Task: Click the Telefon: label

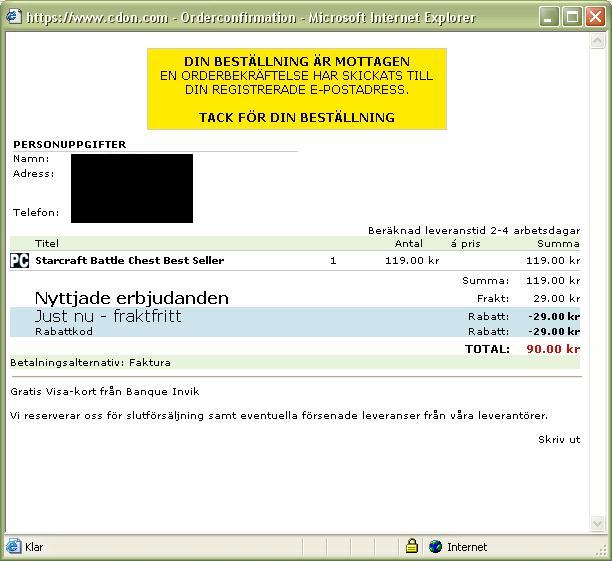Action: point(36,212)
